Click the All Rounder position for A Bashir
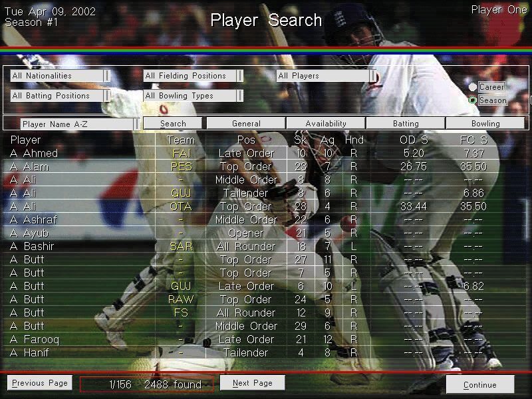Viewport: 532px width, 399px height. tap(246, 246)
